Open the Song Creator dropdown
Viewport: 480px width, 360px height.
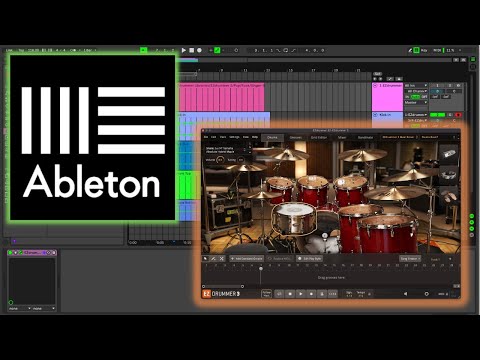point(410,259)
